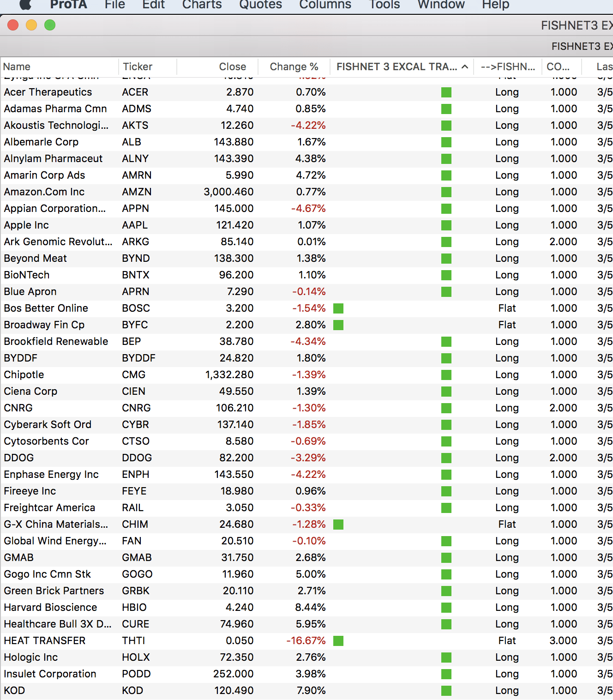Select the Apple Inc row name
Screen dimensions: 613x700
(26, 225)
